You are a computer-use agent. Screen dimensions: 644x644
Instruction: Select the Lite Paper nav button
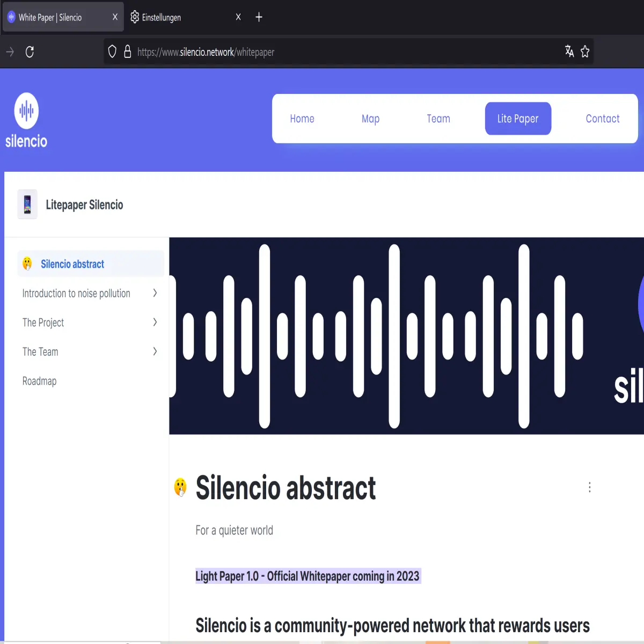(x=518, y=119)
